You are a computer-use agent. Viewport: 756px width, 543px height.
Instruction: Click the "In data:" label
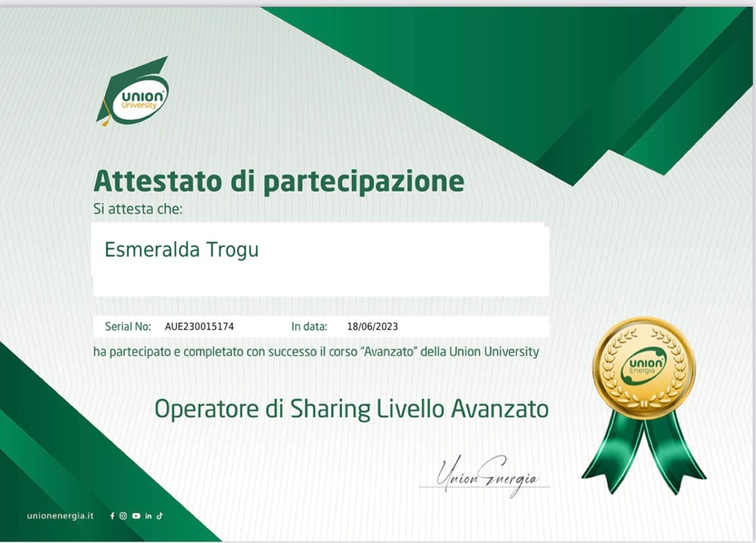[309, 327]
